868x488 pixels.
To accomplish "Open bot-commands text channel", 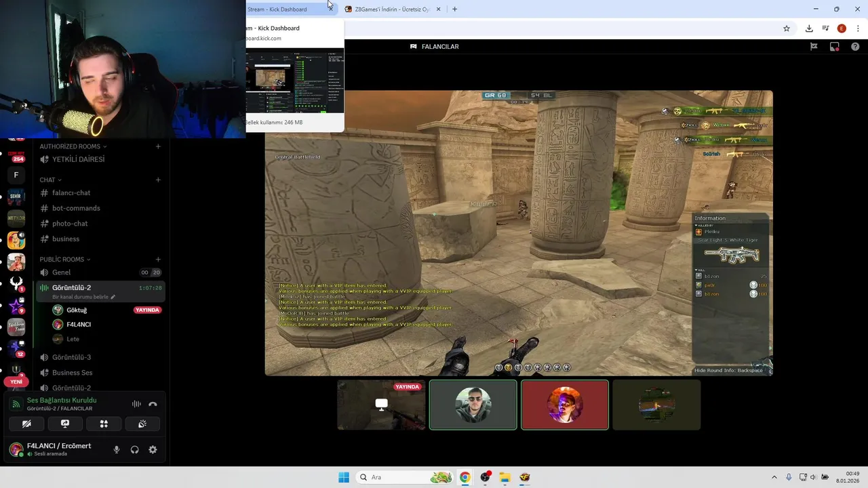I will pyautogui.click(x=100, y=208).
